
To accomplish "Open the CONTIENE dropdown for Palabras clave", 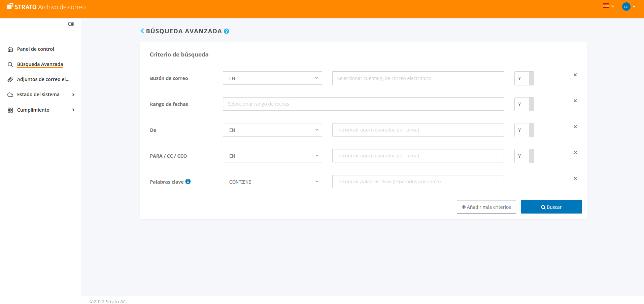I will [x=272, y=182].
